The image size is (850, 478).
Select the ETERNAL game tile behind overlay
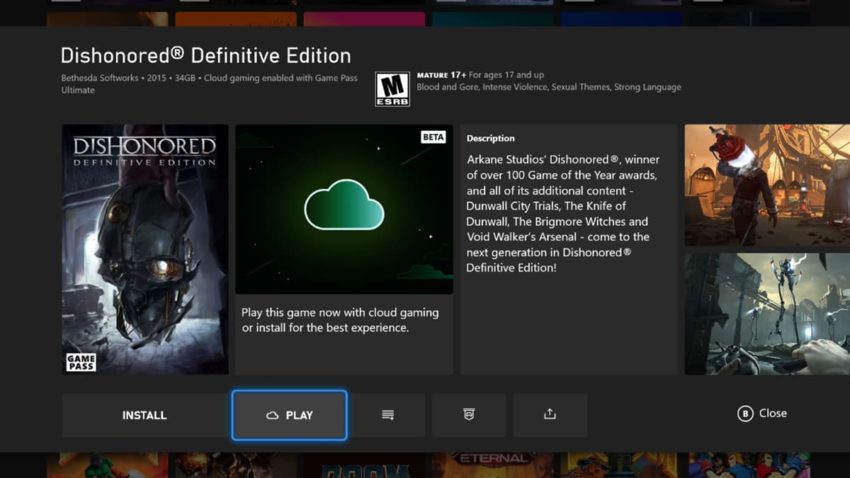coord(493,465)
